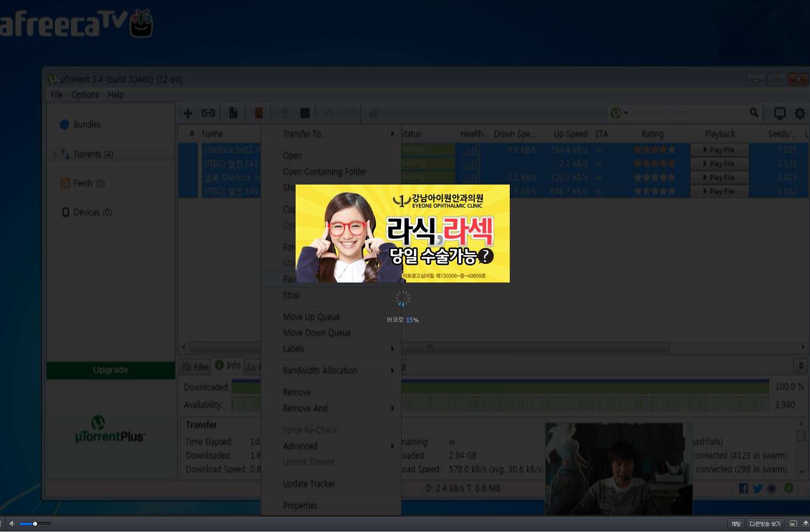
Task: Click the green network OK check icon
Action: [x=788, y=488]
